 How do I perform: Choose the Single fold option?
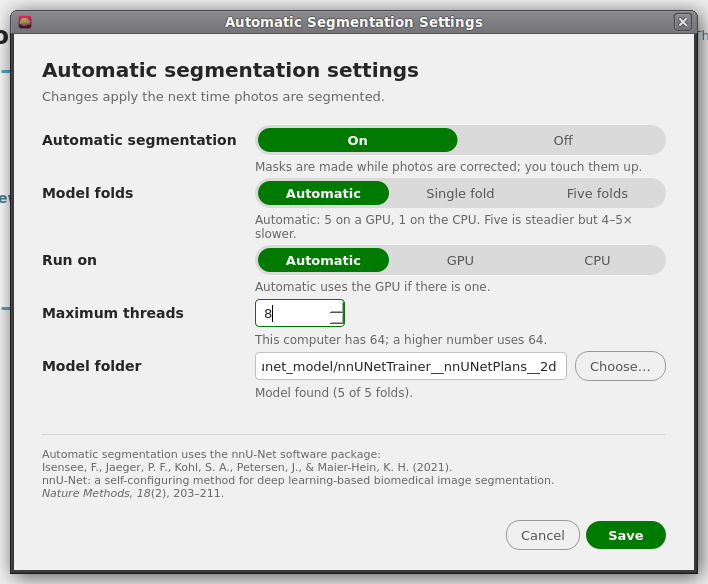click(460, 193)
